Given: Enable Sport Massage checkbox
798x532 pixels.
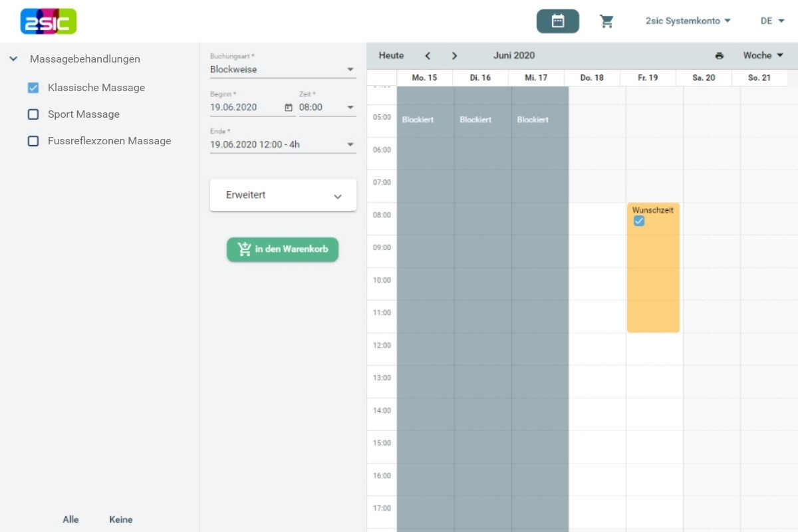Looking at the screenshot, I should 33,114.
